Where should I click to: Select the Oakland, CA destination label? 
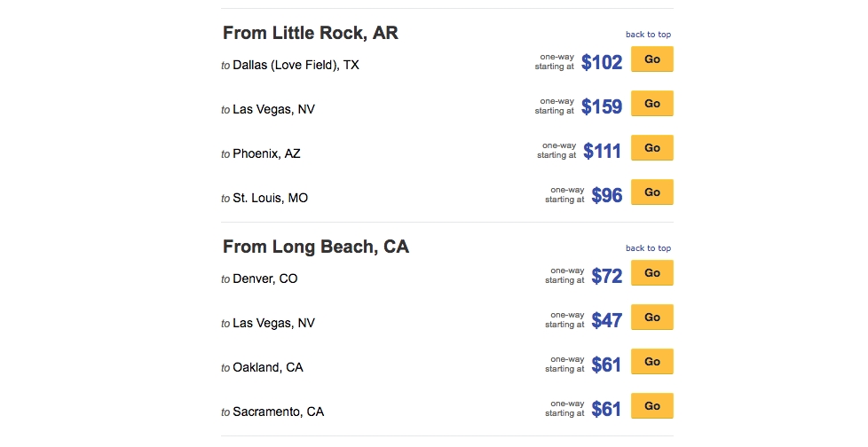(x=267, y=367)
